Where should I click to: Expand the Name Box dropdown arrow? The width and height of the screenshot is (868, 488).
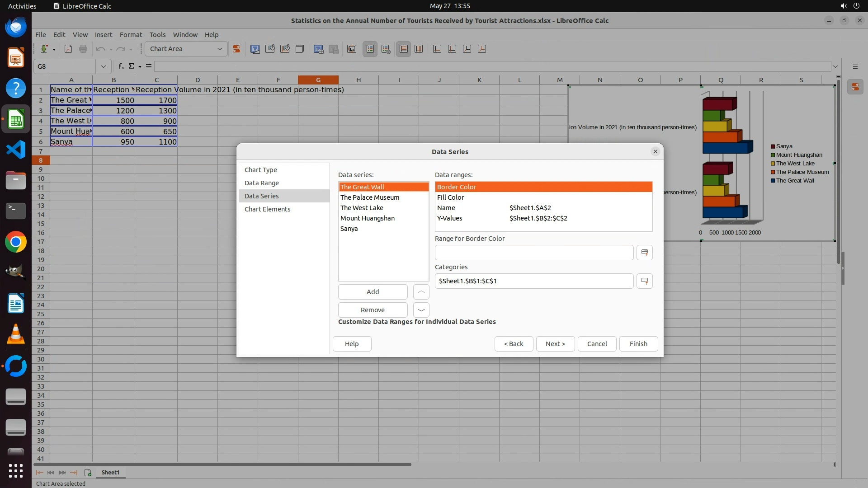coord(103,66)
